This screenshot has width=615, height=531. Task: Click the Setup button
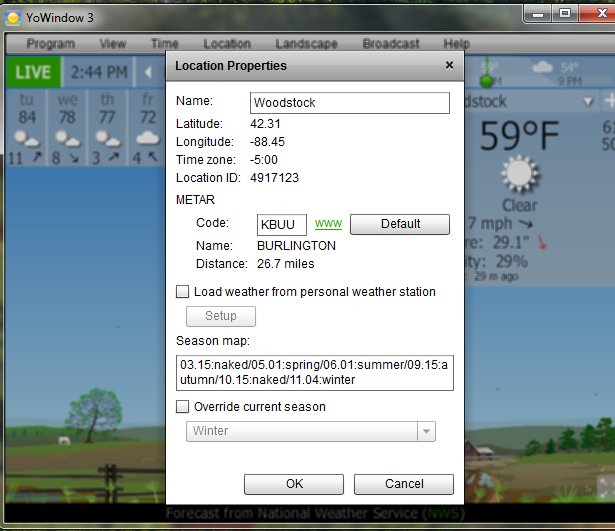tap(221, 316)
